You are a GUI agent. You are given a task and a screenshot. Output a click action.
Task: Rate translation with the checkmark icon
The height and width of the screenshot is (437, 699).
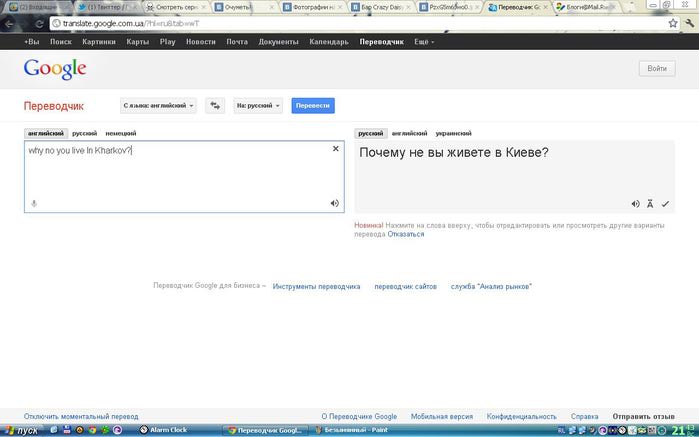click(665, 204)
